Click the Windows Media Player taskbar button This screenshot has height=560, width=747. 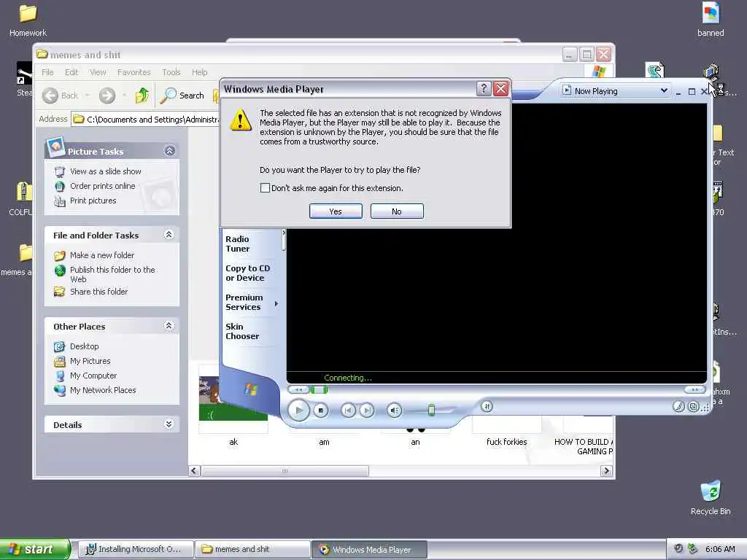369,549
